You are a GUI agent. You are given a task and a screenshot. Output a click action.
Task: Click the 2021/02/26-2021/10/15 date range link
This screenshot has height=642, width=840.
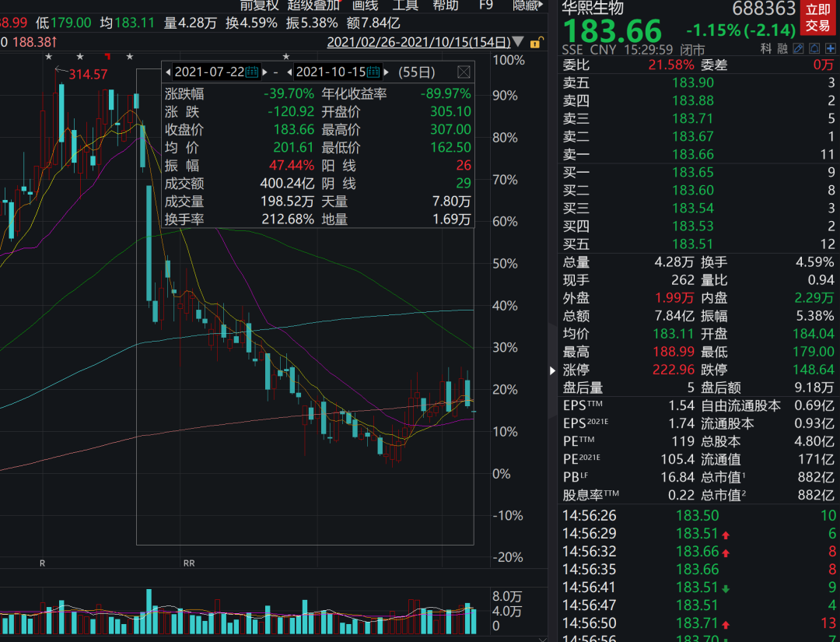418,42
